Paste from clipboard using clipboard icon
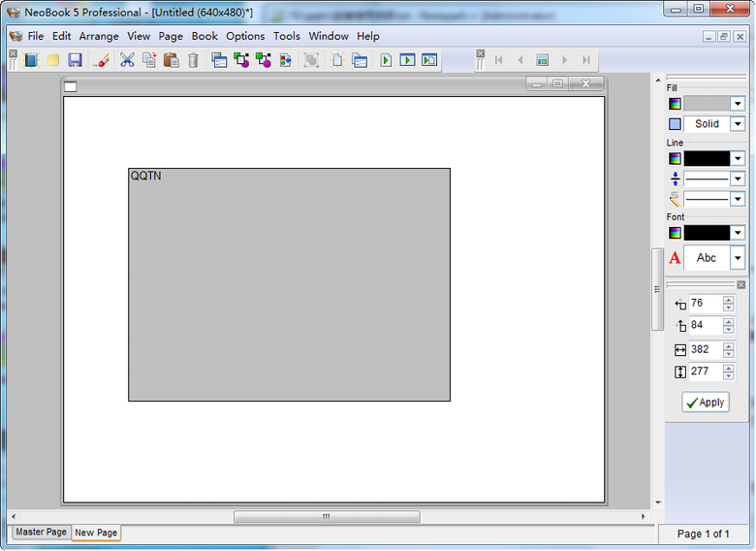The width and height of the screenshot is (756, 551). tap(172, 60)
